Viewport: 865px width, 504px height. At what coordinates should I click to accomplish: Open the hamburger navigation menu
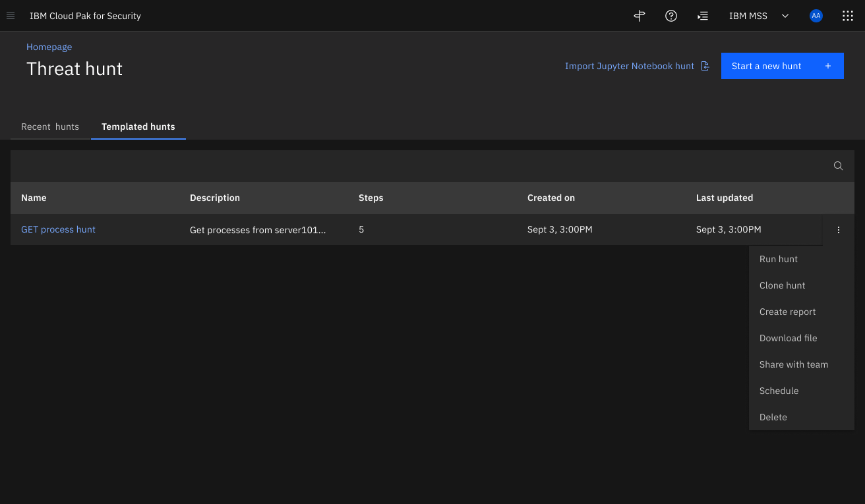click(11, 16)
